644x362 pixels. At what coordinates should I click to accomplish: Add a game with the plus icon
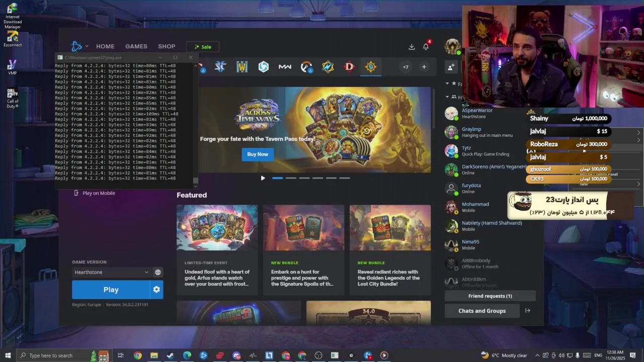click(x=424, y=67)
